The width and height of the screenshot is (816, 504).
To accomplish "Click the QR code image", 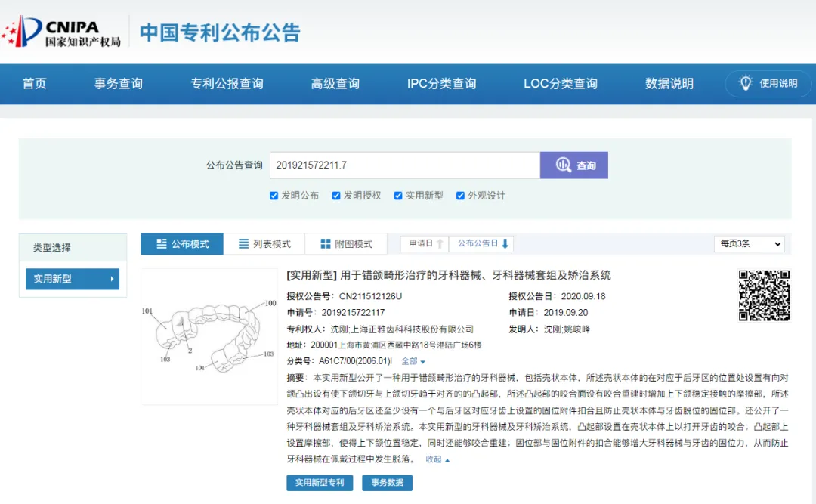I will tap(764, 295).
